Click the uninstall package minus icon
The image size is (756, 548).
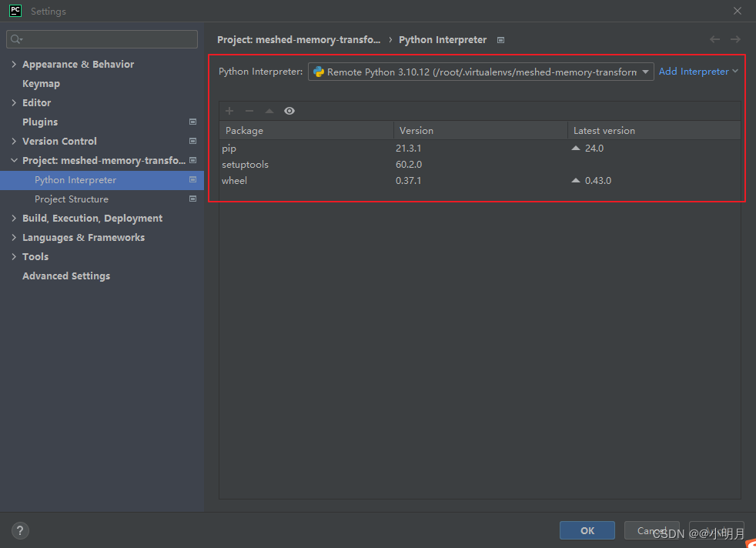[249, 111]
